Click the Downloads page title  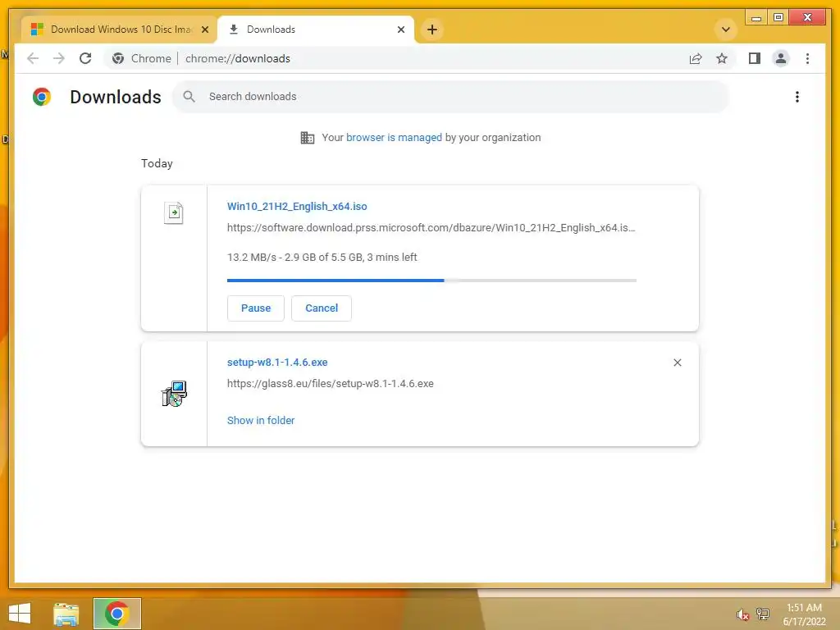tap(116, 97)
